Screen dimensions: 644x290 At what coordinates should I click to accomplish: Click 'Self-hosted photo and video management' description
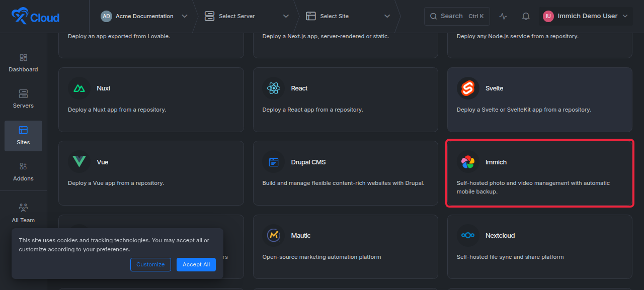[x=533, y=187]
